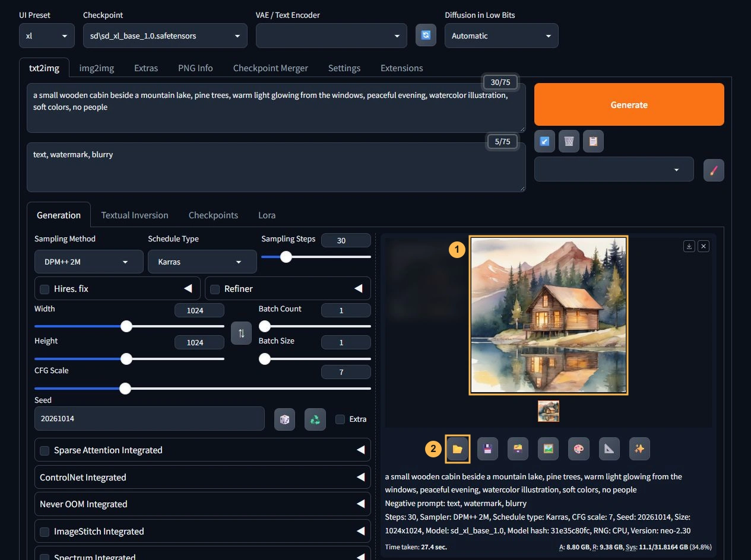
Task: Open the Checkpoint Merger tab
Action: (x=271, y=68)
